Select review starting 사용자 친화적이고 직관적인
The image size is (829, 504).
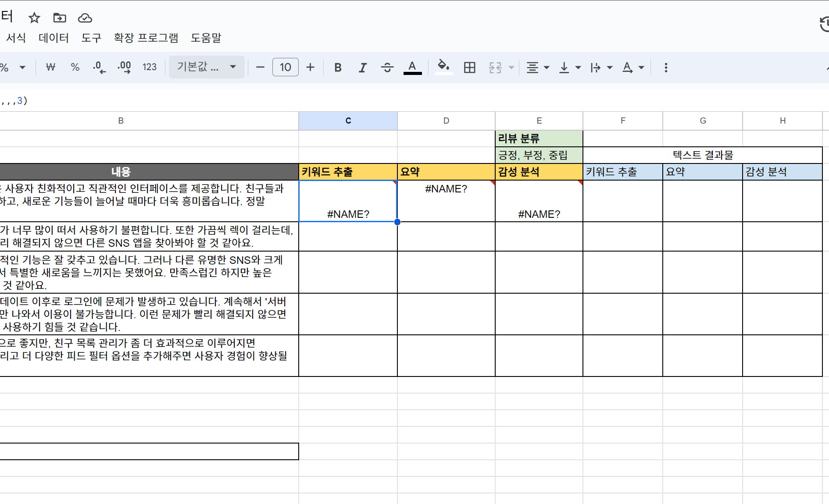coord(149,201)
